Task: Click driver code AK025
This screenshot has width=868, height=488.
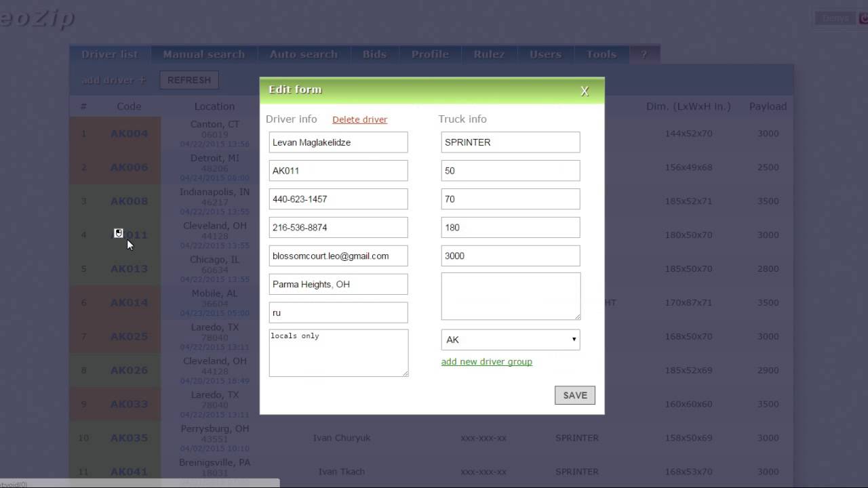Action: coord(129,337)
